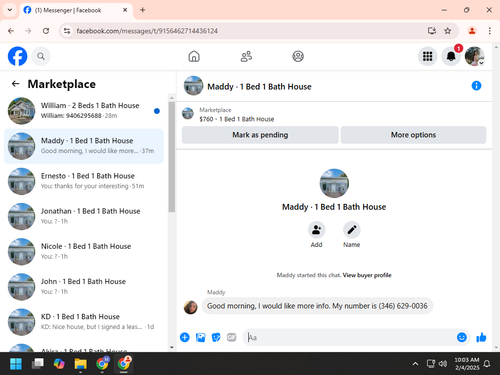Viewport: 500px width, 375px height.
Task: Click the install app icon in address bar
Action: (x=432, y=31)
